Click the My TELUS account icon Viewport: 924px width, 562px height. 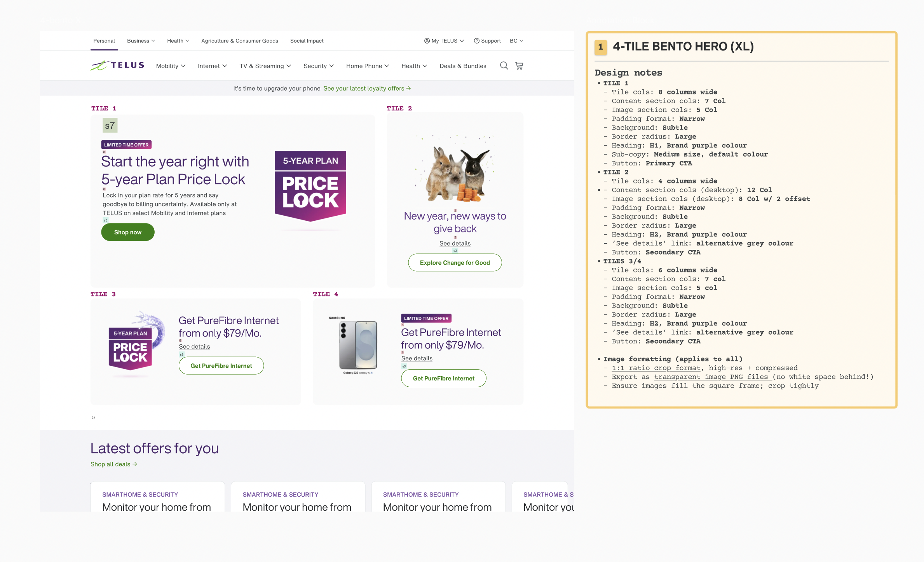[x=427, y=41]
